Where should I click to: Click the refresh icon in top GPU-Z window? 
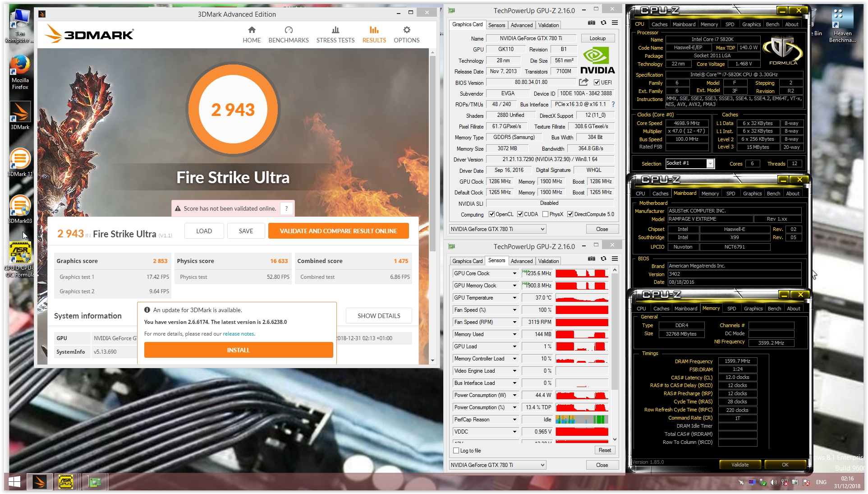coord(603,23)
